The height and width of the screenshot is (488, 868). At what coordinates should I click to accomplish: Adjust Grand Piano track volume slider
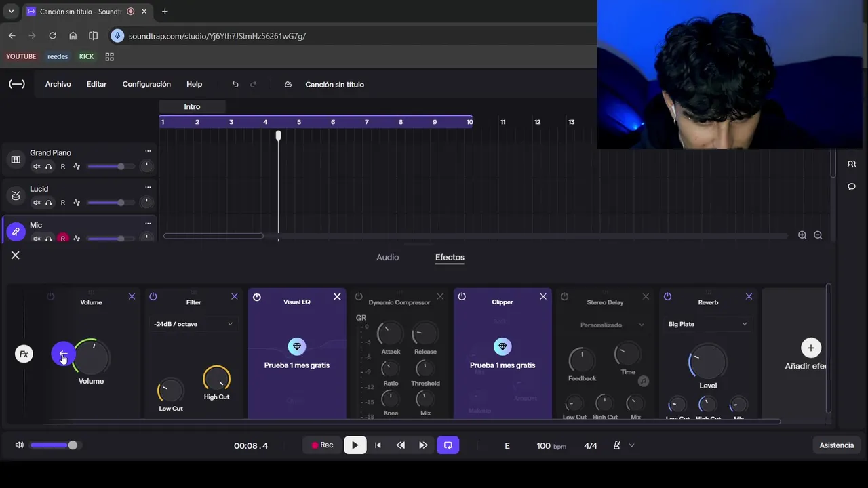pos(111,167)
